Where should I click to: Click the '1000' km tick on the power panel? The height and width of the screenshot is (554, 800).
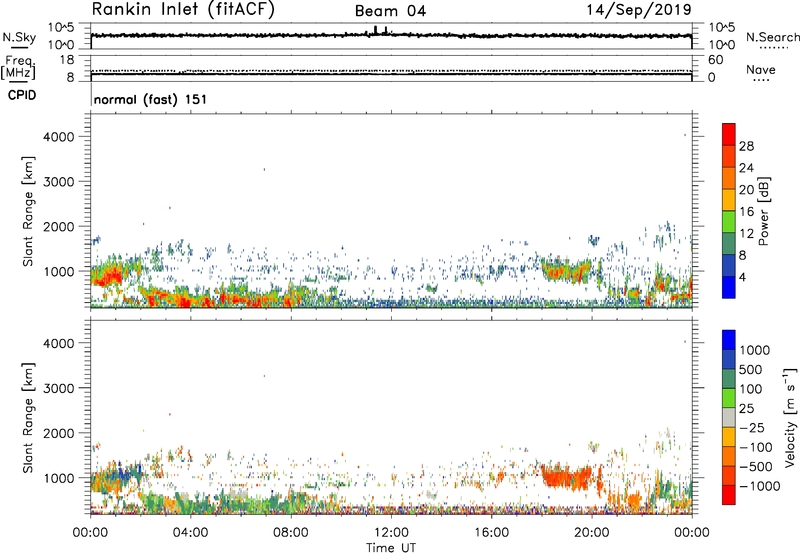[59, 271]
